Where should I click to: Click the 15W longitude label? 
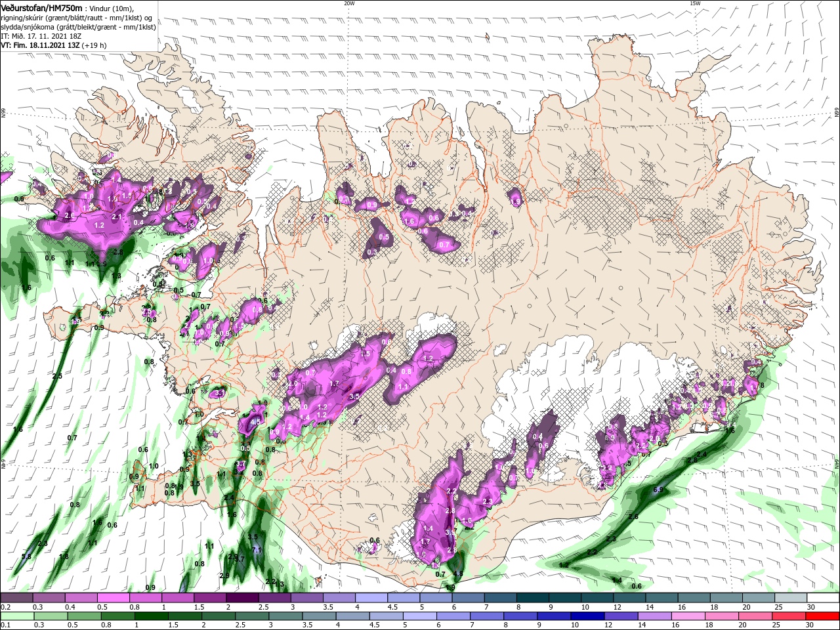(695, 3)
